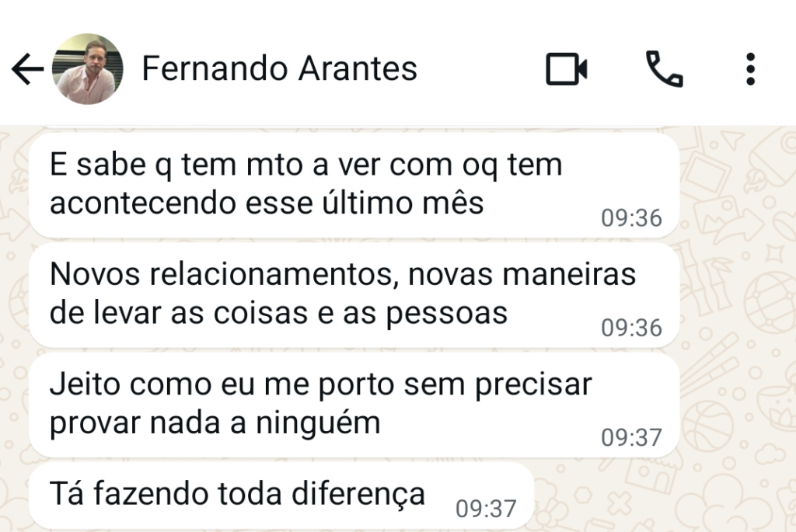Tap the contact name Fernando Arantes
This screenshot has width=796, height=532.
click(280, 69)
